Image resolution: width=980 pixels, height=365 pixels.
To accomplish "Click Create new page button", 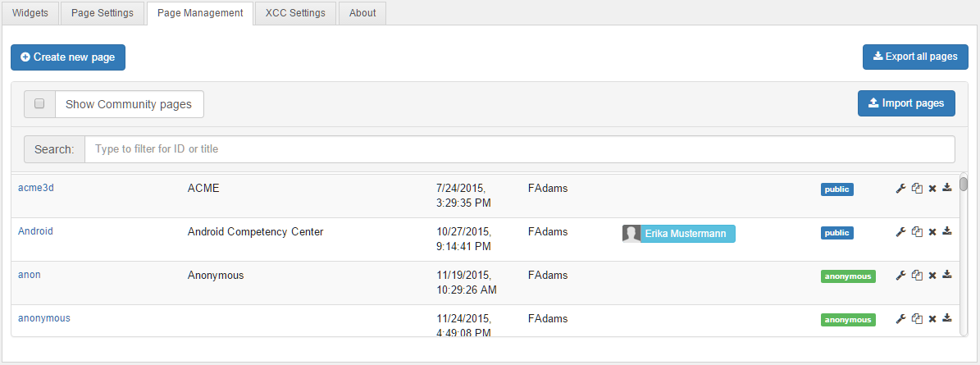I will pyautogui.click(x=68, y=57).
